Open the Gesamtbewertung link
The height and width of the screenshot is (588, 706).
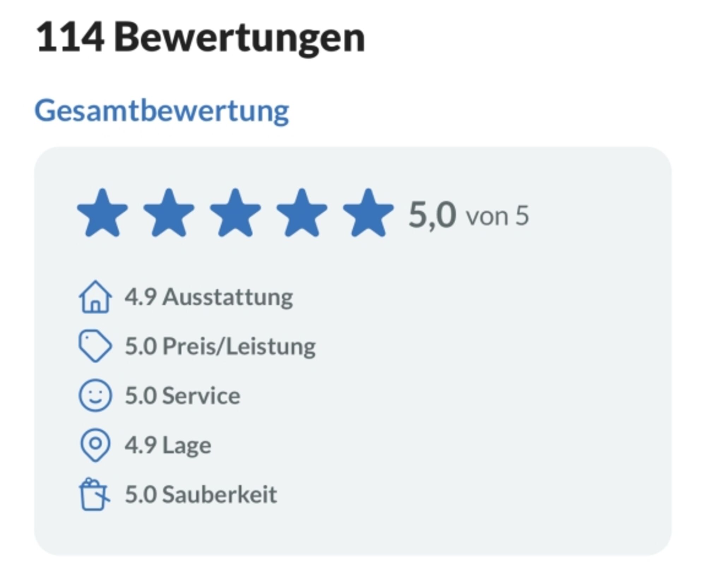coord(162,111)
